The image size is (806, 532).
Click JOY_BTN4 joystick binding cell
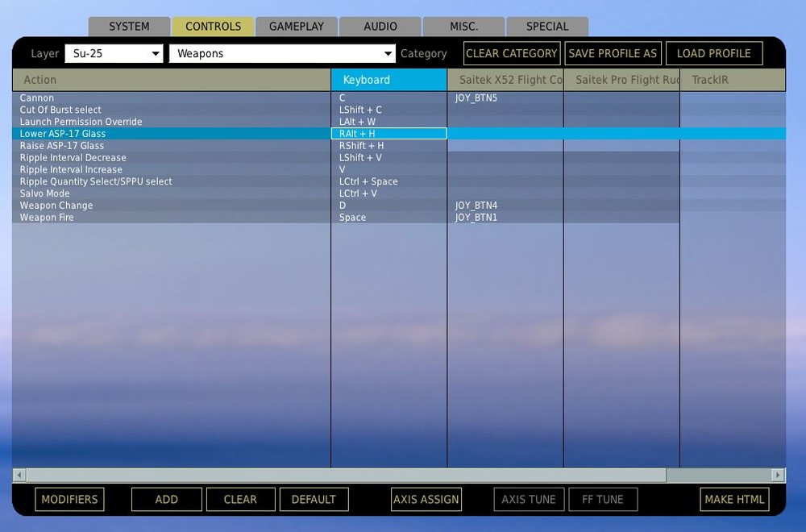[505, 205]
